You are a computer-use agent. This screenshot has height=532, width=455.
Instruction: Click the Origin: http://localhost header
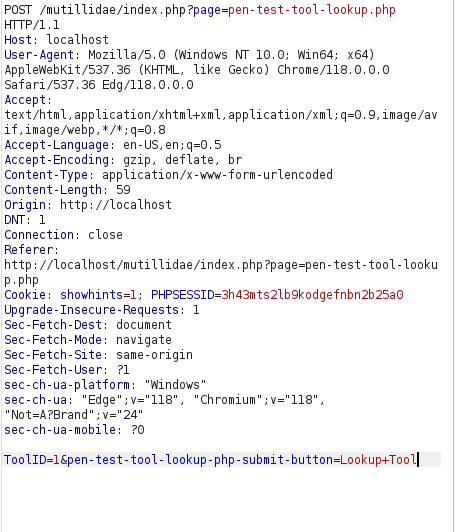click(x=88, y=205)
